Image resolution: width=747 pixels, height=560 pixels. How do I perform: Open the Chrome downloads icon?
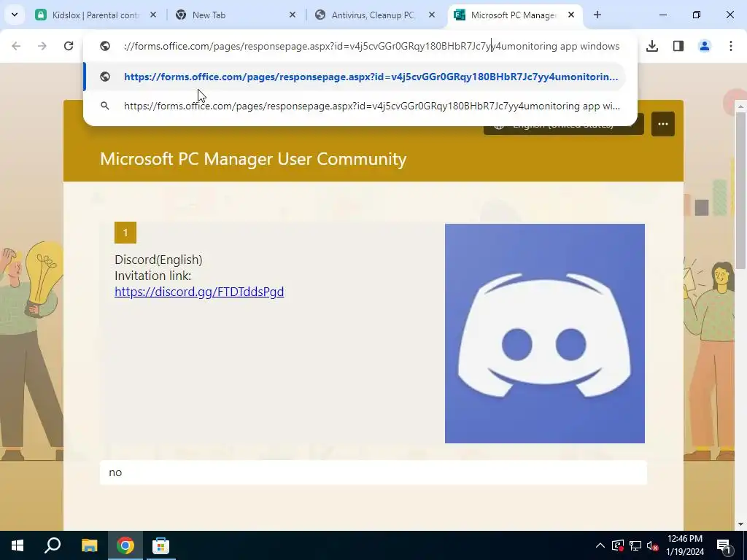[x=652, y=46]
